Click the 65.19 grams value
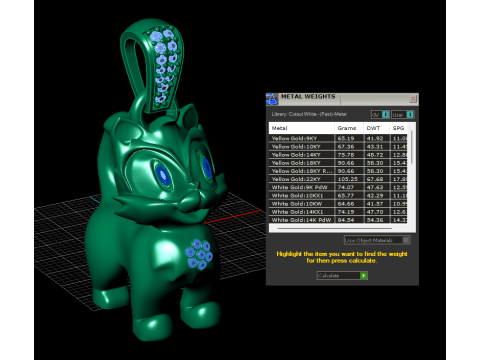 pos(346,138)
